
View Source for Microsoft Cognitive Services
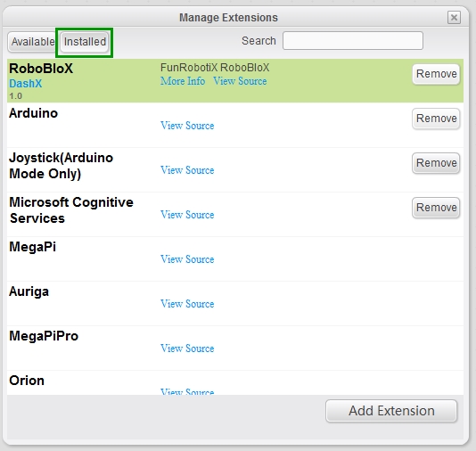(187, 215)
